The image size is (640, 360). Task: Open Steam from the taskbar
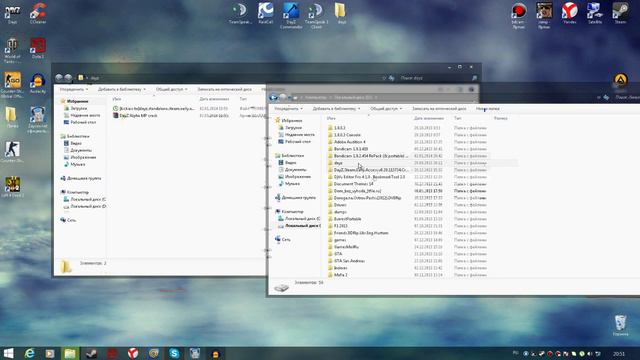[x=91, y=353]
